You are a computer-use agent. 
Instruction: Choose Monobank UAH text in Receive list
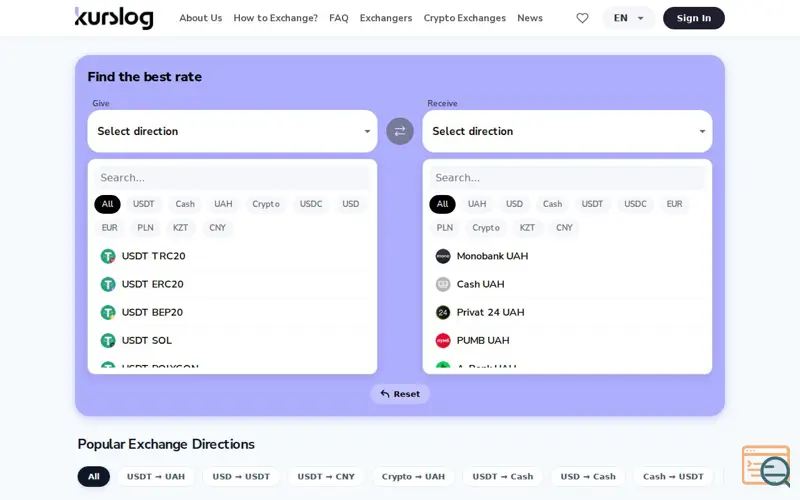click(492, 256)
